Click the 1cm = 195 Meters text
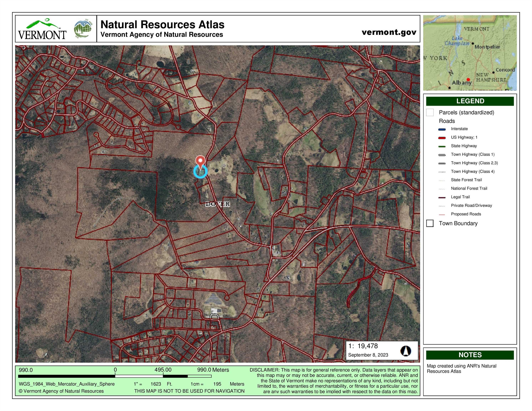The image size is (532, 411). pyautogui.click(x=217, y=384)
